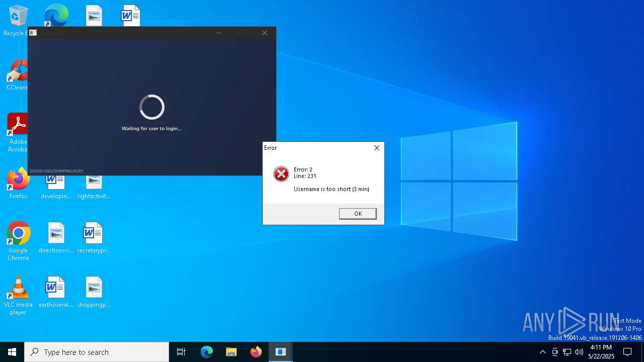Click the network tray icon

[567, 352]
